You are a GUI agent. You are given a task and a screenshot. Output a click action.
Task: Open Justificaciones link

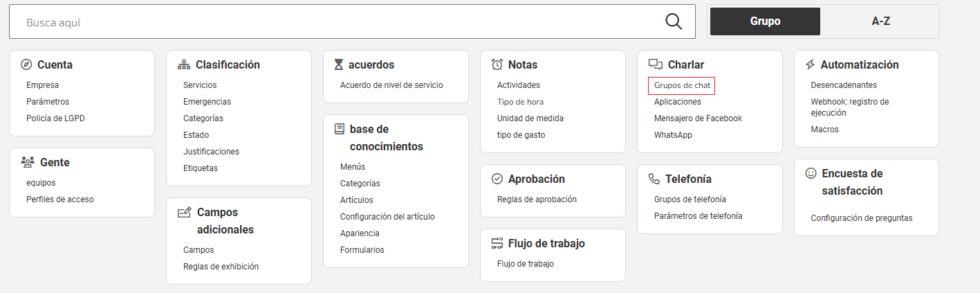pos(211,152)
